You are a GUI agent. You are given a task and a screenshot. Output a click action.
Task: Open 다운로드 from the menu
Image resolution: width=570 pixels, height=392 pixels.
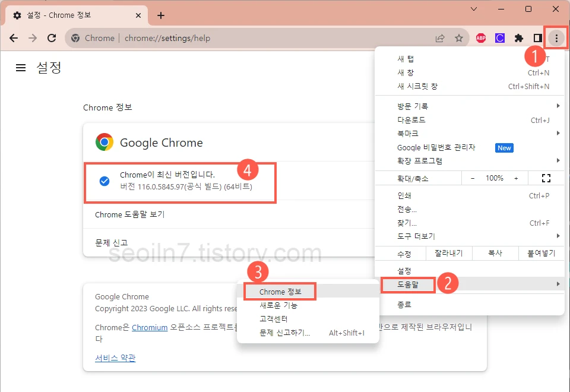[469, 120]
